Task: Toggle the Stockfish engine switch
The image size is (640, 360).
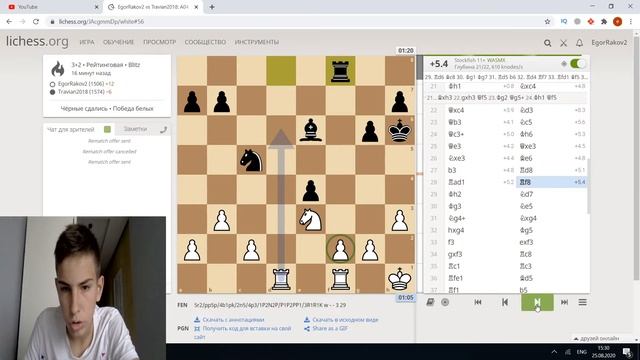Action: (577, 64)
